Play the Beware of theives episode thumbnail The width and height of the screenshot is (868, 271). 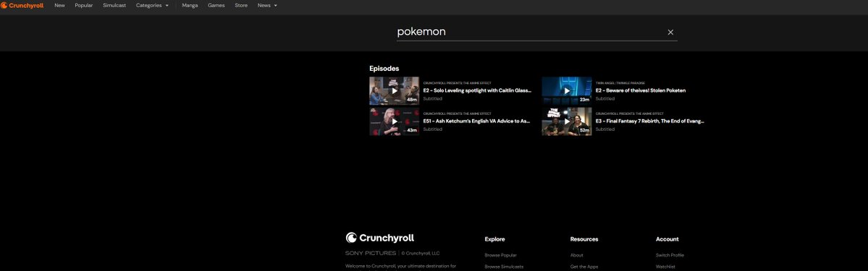pyautogui.click(x=566, y=91)
